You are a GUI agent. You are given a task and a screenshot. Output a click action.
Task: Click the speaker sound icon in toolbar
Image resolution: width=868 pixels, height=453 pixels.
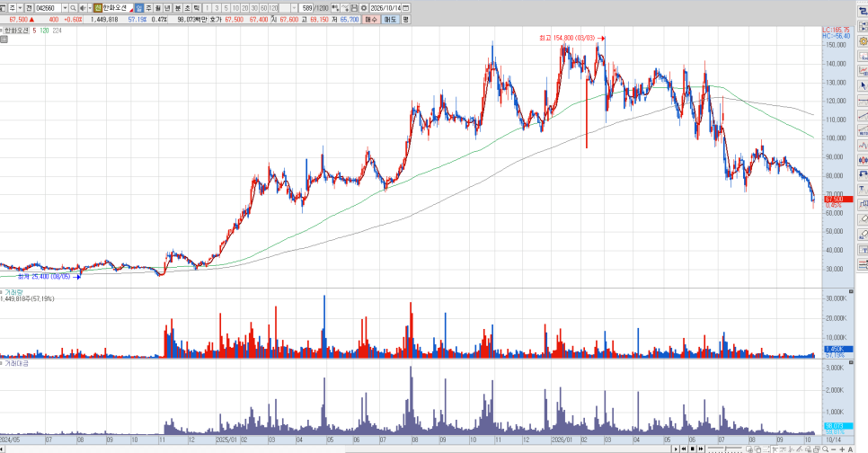(x=83, y=8)
